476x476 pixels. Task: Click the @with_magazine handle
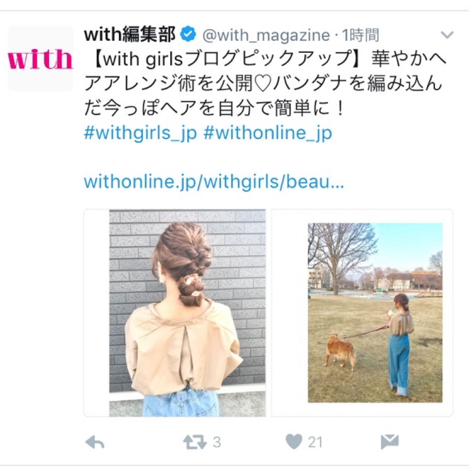[266, 35]
